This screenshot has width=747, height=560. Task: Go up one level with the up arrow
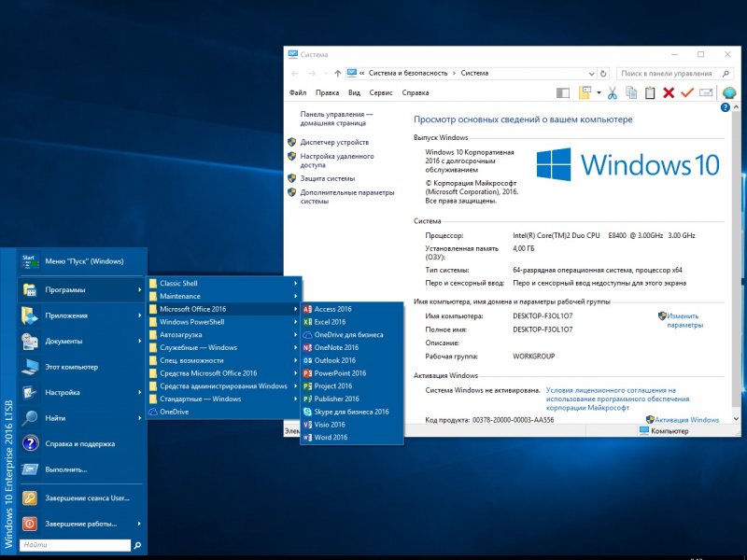coord(338,74)
